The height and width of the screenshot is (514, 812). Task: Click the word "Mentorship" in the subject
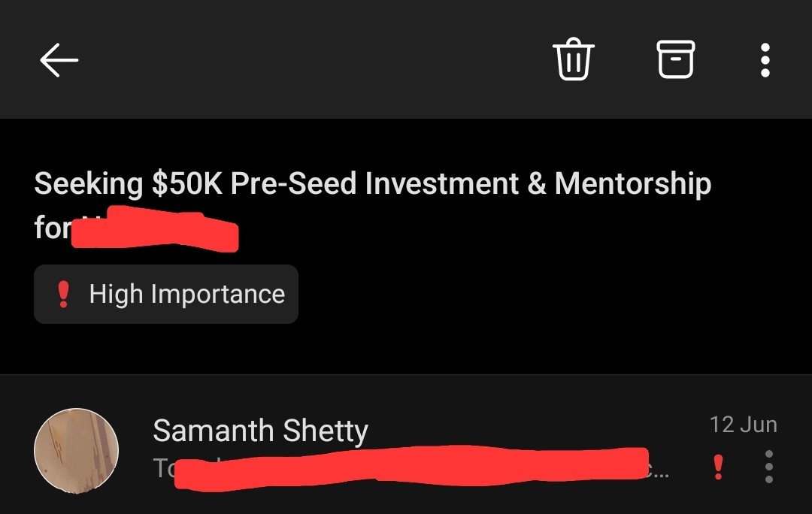tap(632, 184)
